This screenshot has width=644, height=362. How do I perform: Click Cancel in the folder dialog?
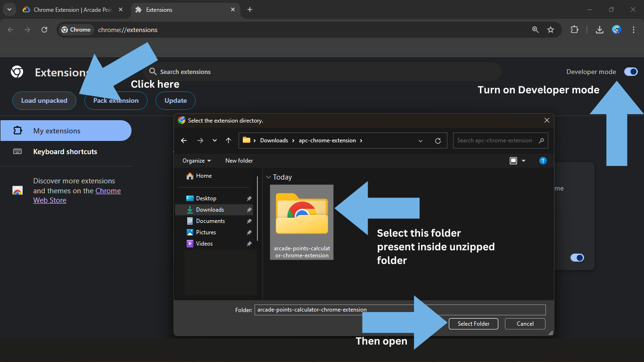(x=525, y=324)
